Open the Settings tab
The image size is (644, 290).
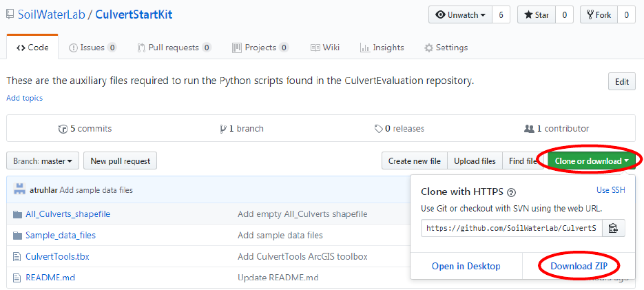[x=446, y=48]
